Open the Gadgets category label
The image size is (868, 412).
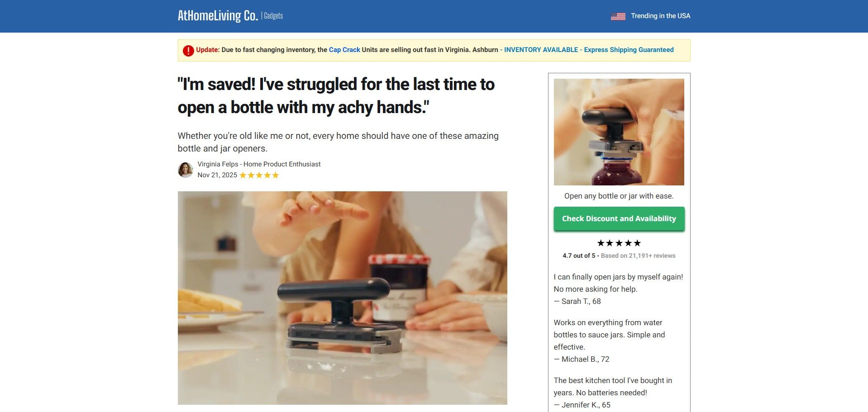(x=273, y=16)
